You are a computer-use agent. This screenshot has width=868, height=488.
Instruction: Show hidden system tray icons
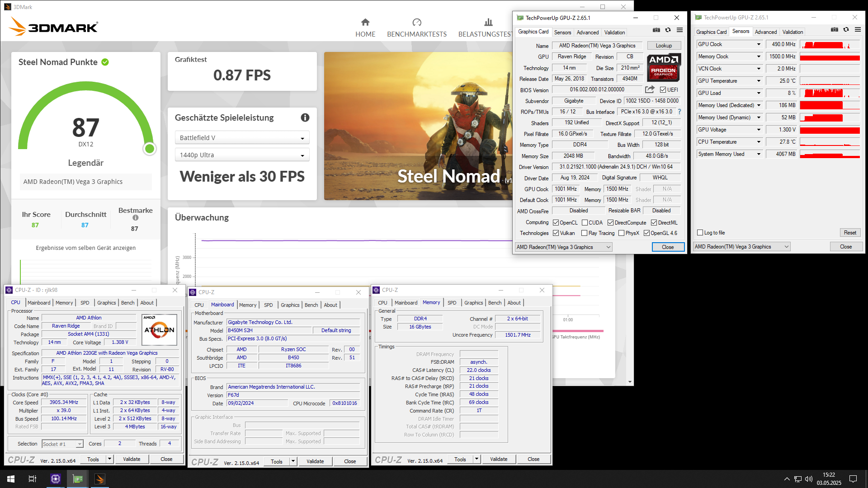(787, 479)
